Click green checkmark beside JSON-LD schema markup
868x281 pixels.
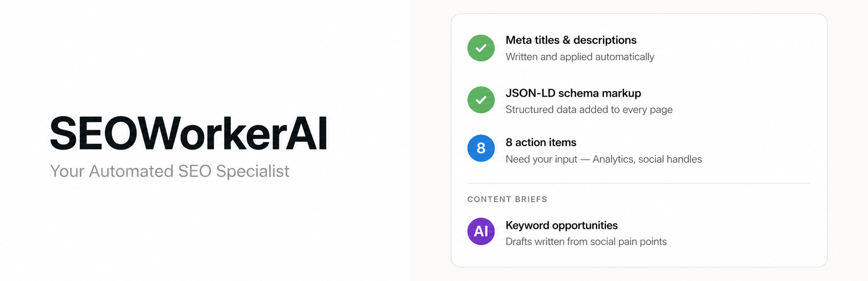pos(481,101)
